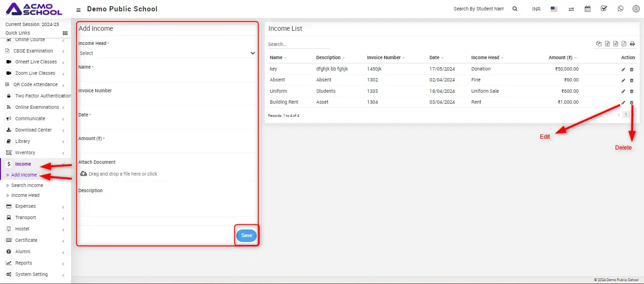
Task: Click the Income List search field
Action: [298, 44]
